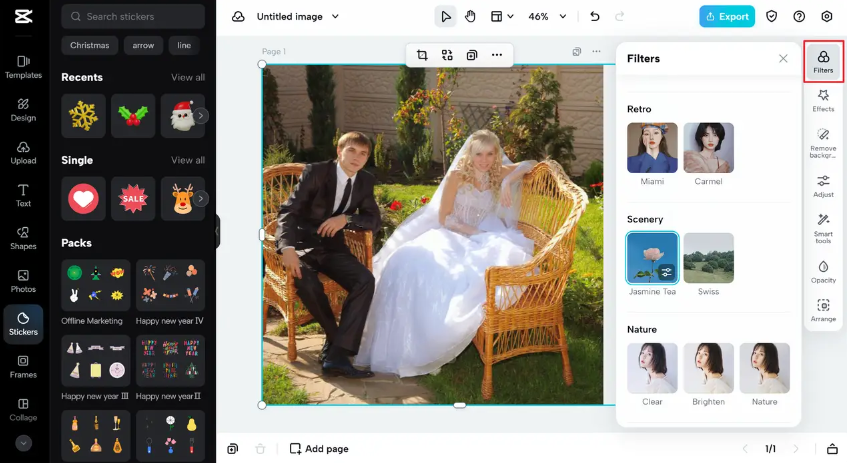Open the Stickers sidebar panel

click(x=23, y=324)
